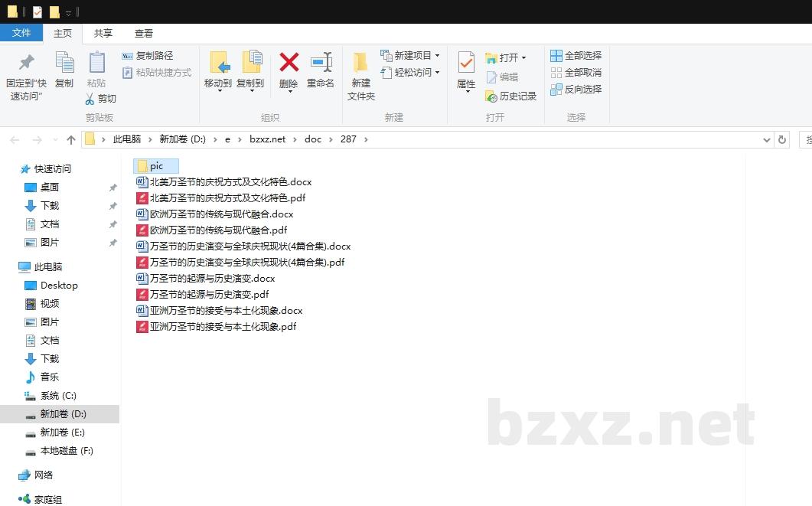The height and width of the screenshot is (506, 812).
Task: Click the 剪切 (Cut) icon
Action: click(x=89, y=98)
